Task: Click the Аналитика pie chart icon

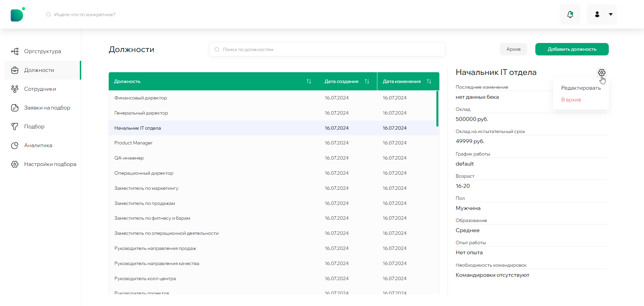Action: (15, 145)
